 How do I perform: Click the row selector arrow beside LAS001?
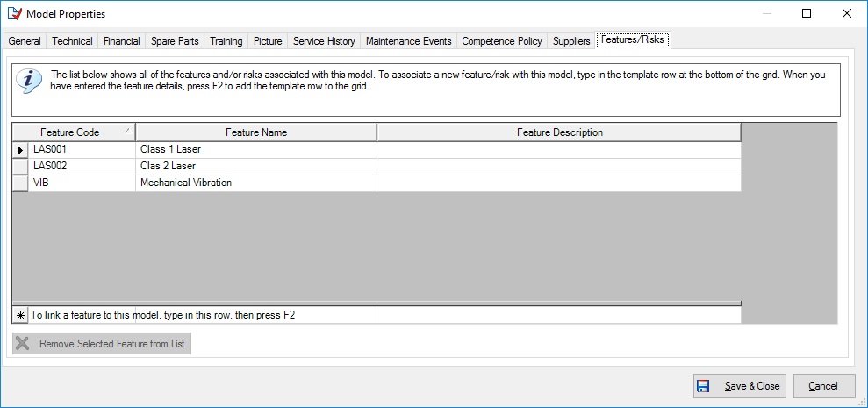(x=20, y=149)
